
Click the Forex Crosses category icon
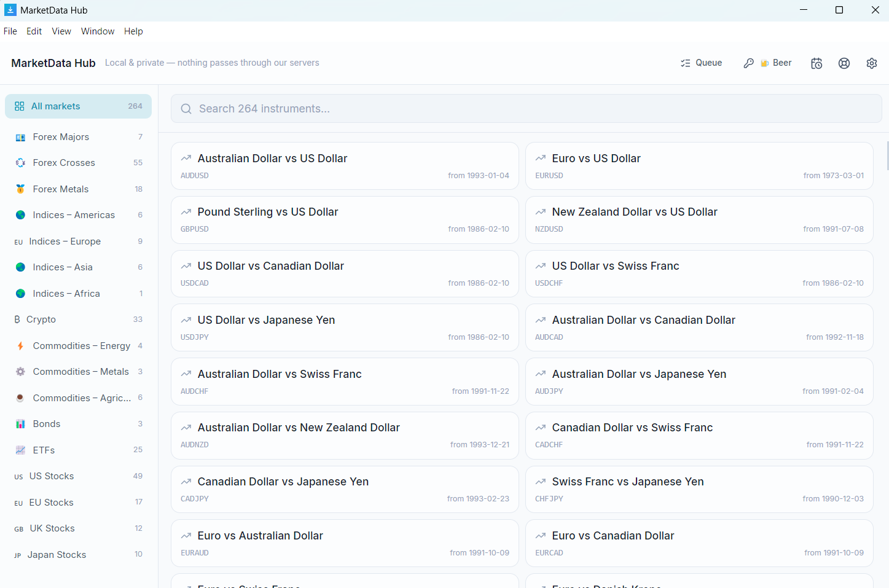[x=20, y=163]
